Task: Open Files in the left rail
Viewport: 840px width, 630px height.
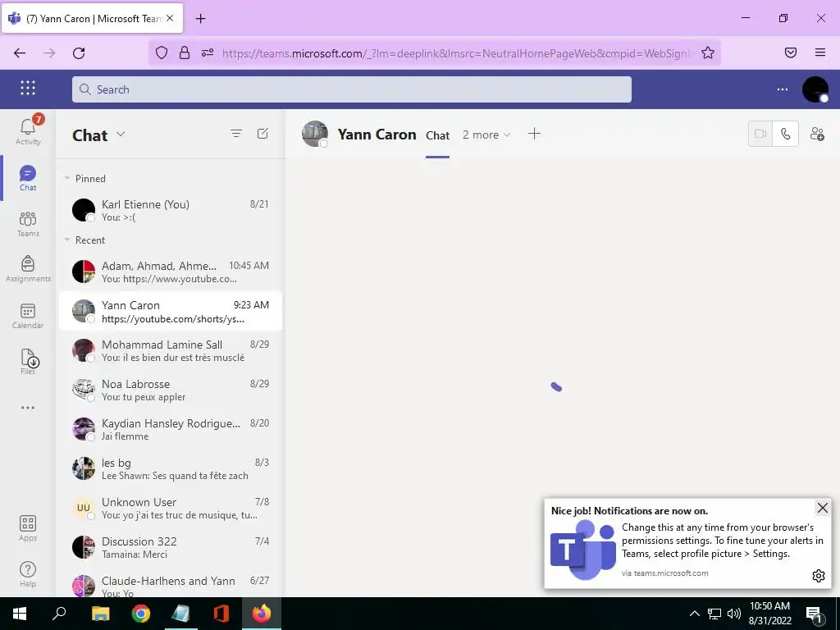Action: point(28,362)
